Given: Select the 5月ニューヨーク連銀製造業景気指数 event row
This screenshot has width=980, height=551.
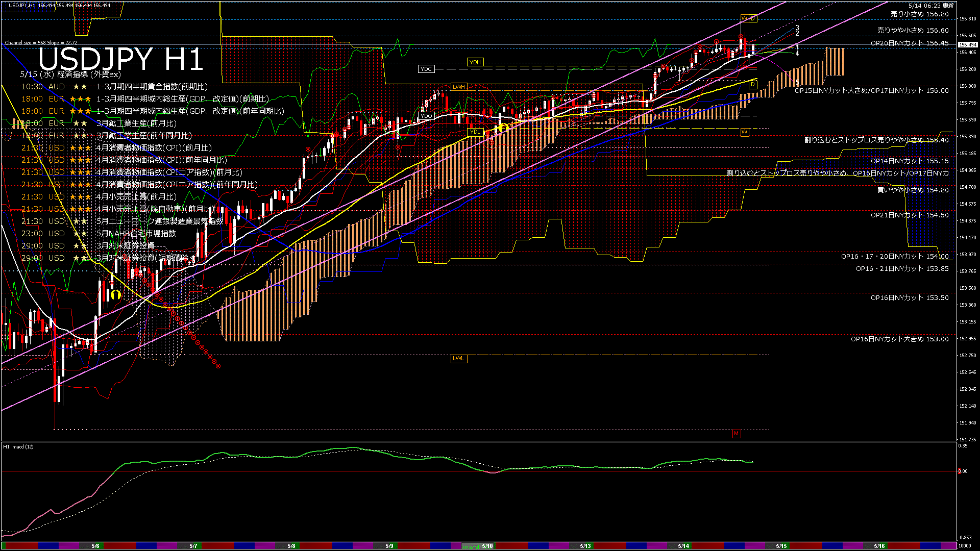Looking at the screenshot, I should [x=122, y=221].
